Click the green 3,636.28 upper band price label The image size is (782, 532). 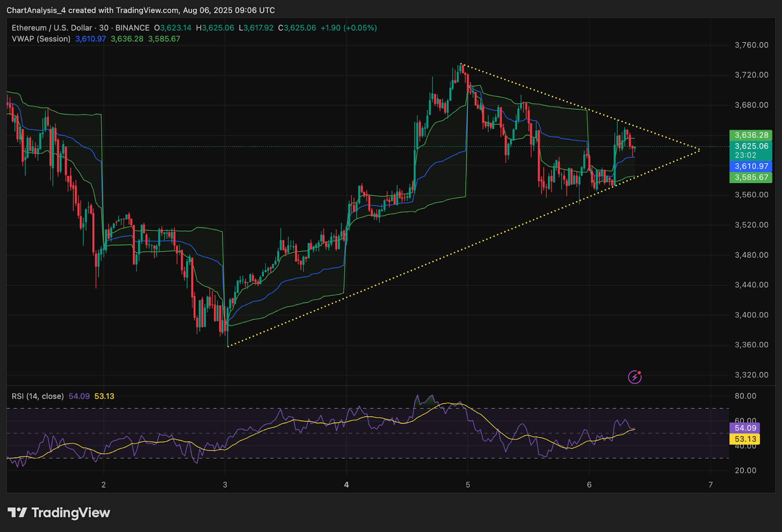click(x=751, y=135)
